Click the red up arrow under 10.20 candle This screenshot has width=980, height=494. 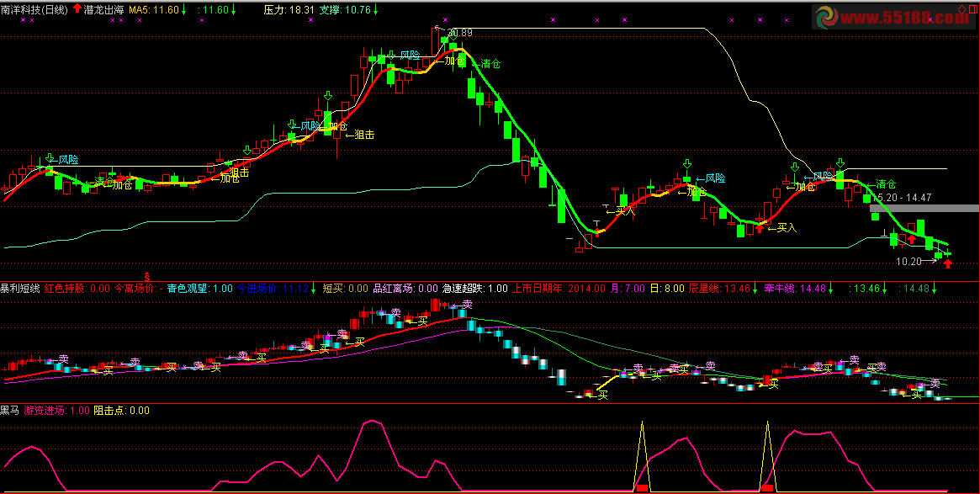[x=947, y=264]
